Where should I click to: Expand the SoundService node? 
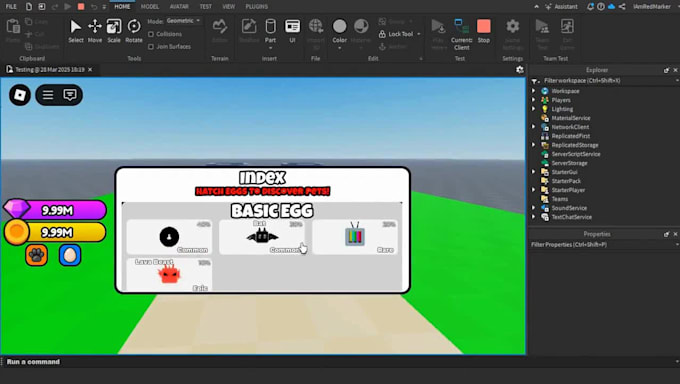[x=533, y=208]
